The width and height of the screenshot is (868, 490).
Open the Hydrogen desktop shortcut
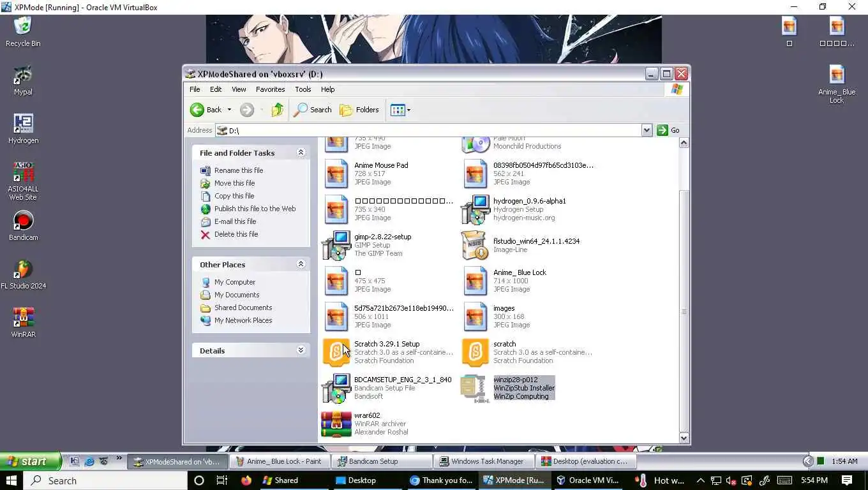[23, 129]
